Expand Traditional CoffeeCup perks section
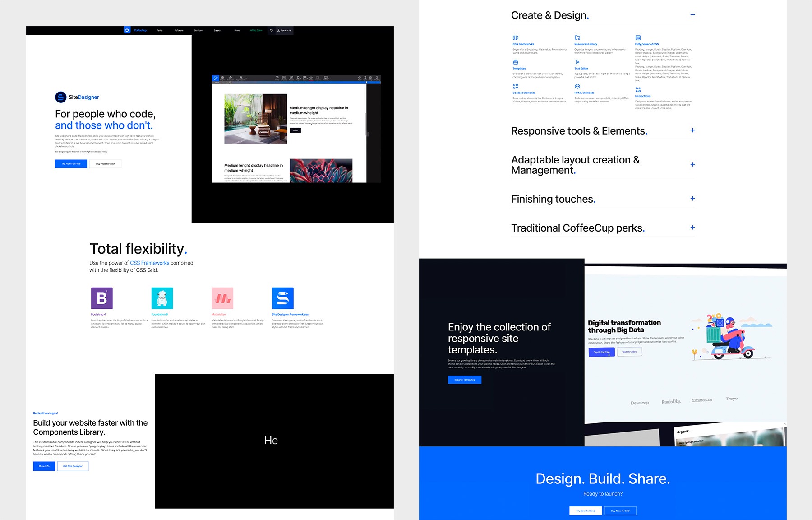This screenshot has height=520, width=812. click(692, 227)
